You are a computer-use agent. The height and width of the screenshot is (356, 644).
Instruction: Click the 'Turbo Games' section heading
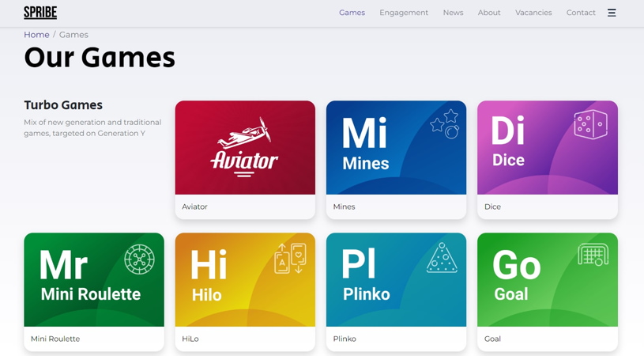click(63, 105)
